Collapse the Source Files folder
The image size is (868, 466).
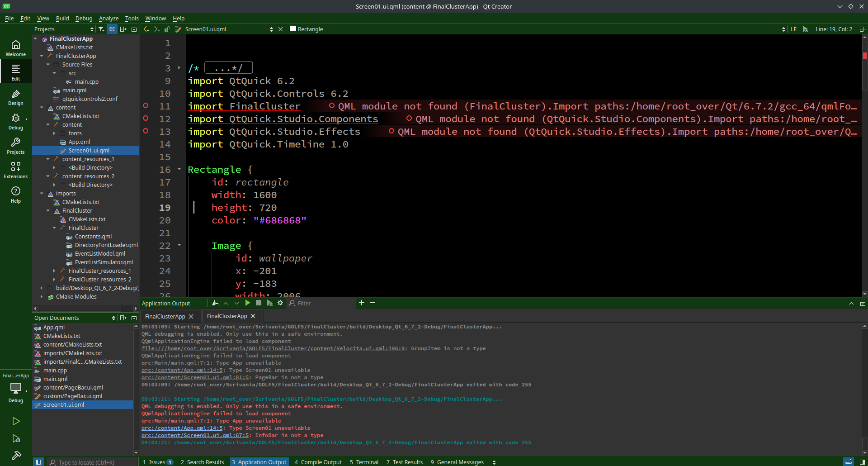click(48, 65)
